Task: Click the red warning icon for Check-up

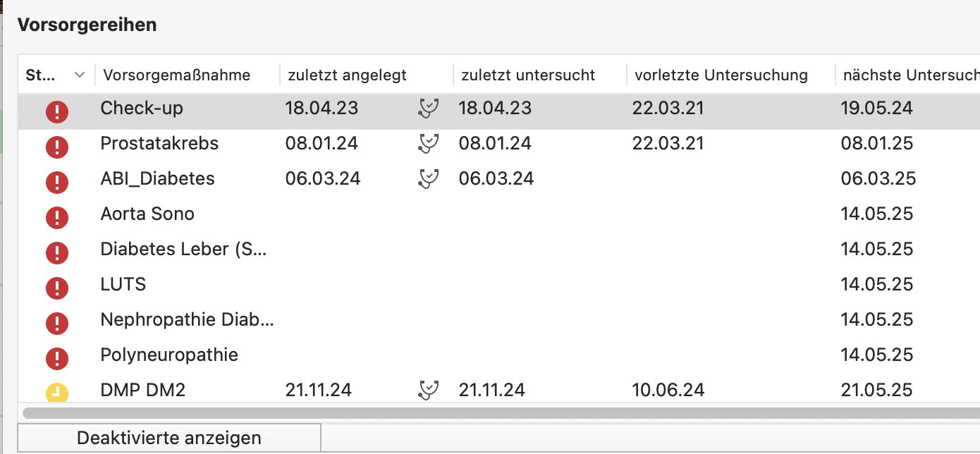Action: tap(57, 112)
